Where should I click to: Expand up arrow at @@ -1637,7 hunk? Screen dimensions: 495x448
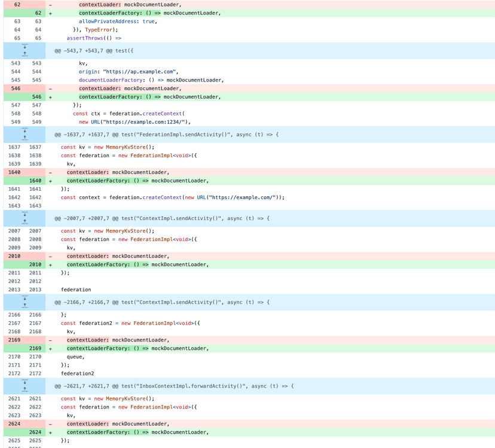coord(25,138)
